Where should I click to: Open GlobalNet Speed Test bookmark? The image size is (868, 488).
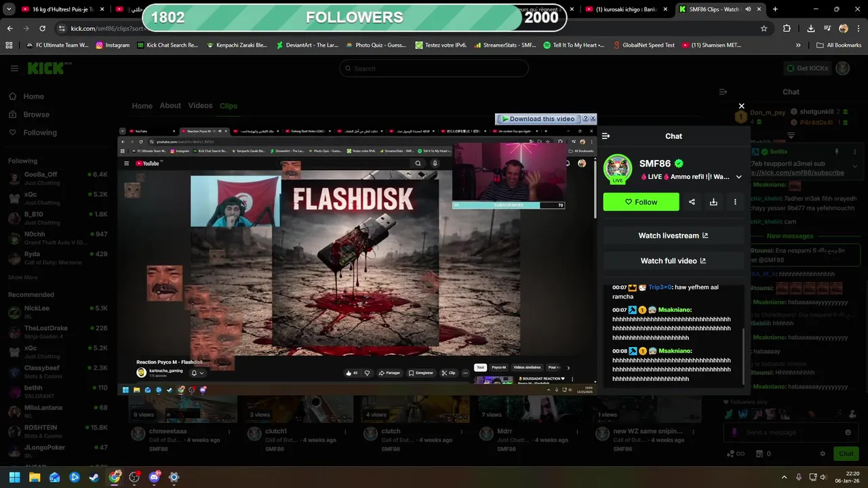(644, 45)
